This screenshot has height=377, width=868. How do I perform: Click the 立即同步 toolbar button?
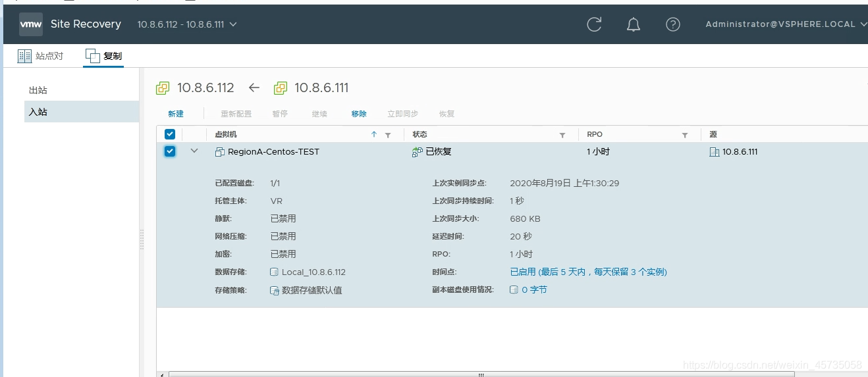click(x=402, y=114)
